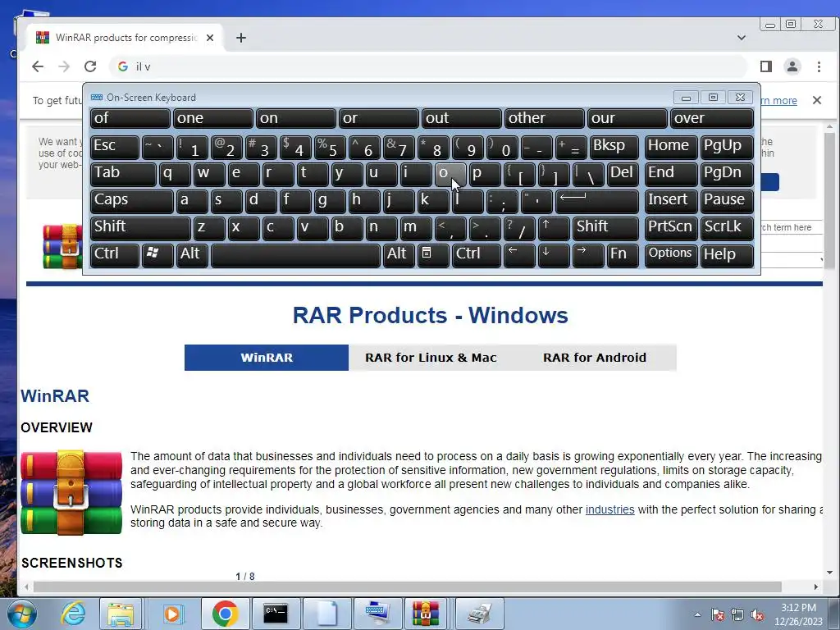Open the Action Center flag icon
This screenshot has width=840, height=630.
pos(718,615)
